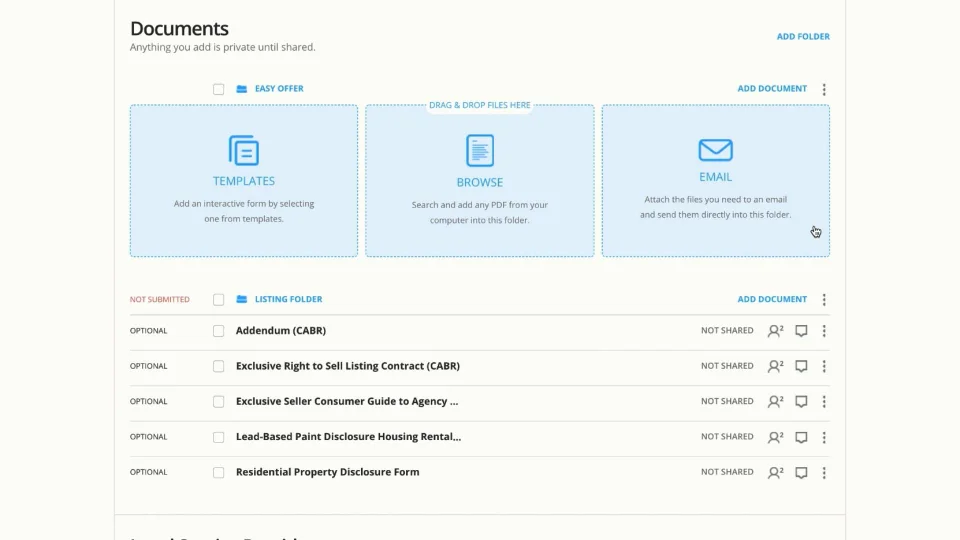This screenshot has height=540, width=960.
Task: Click the Listing Folder folder icon
Action: 242,299
